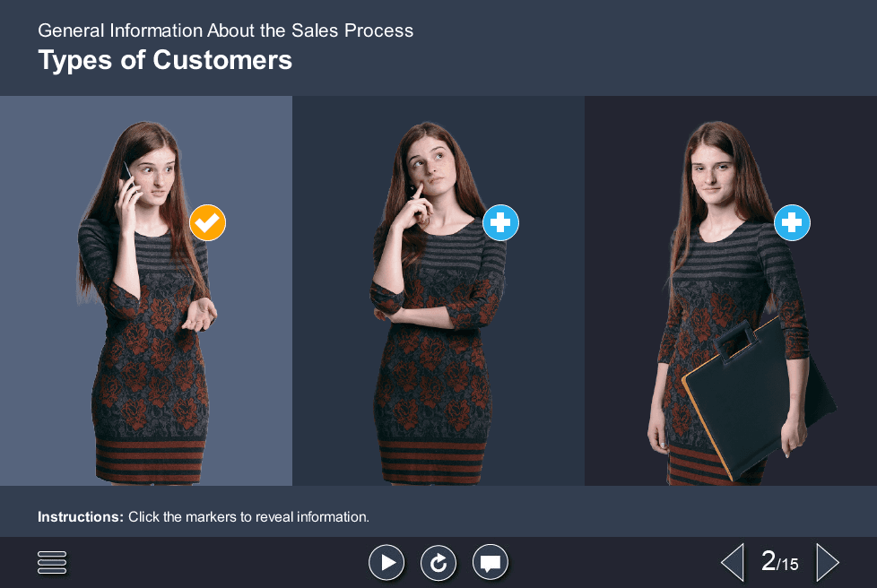Click the "General Information About the Sales Process" subtitle
This screenshot has height=588, width=877.
click(225, 30)
